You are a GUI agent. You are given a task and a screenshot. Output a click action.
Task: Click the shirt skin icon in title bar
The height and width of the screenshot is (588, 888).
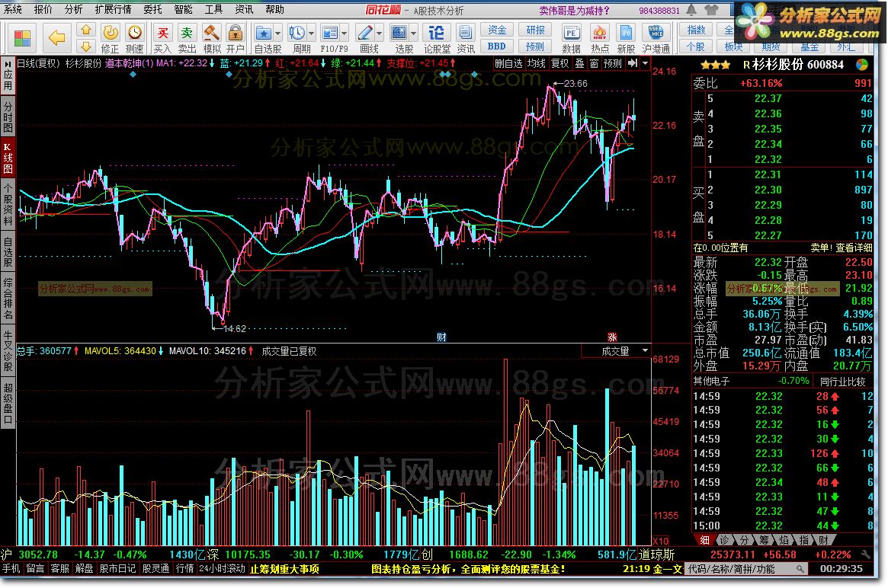point(712,10)
